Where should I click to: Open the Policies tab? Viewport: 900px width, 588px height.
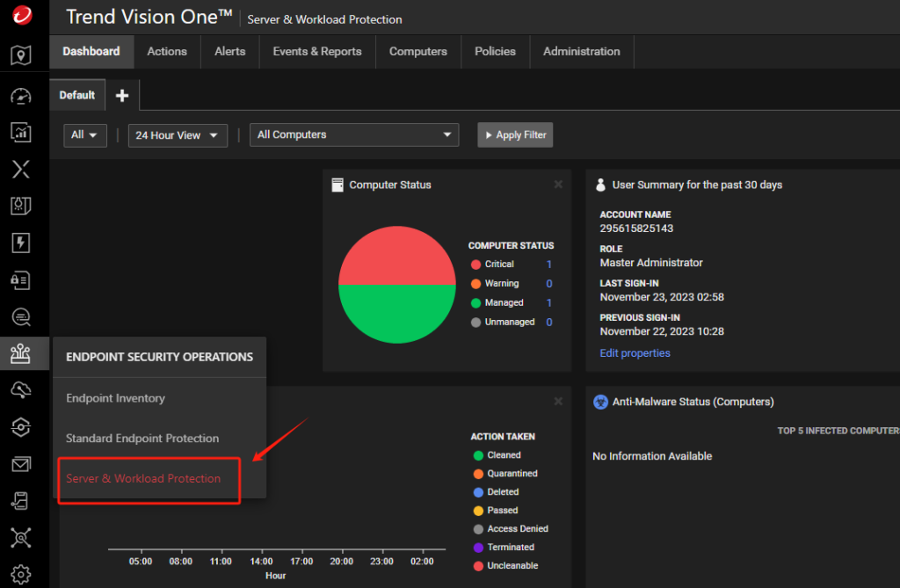pyautogui.click(x=496, y=52)
